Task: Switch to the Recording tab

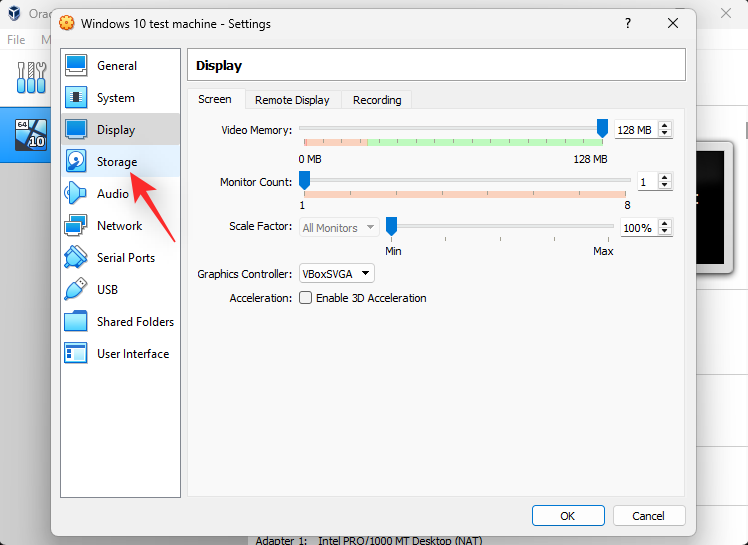Action: (x=377, y=100)
